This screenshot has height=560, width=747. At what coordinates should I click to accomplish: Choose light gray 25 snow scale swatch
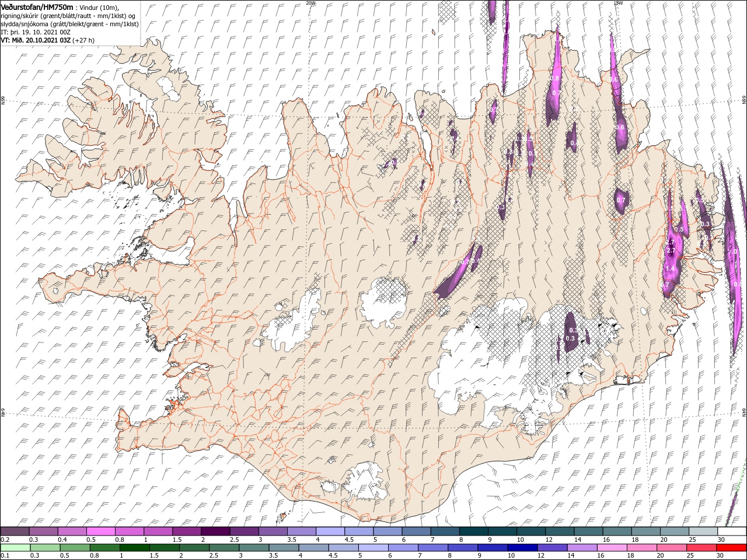pos(703,531)
